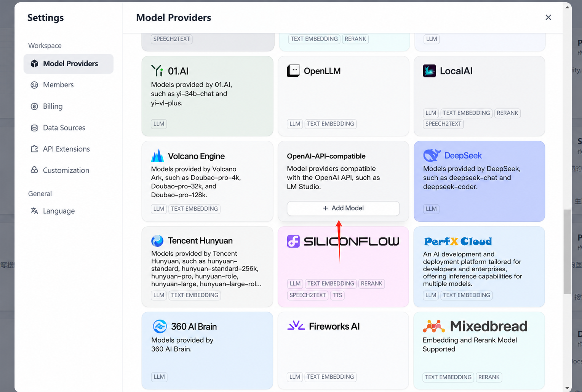Click the LLM tag on Volcano Engine card
The image size is (582, 392).
[x=159, y=209]
